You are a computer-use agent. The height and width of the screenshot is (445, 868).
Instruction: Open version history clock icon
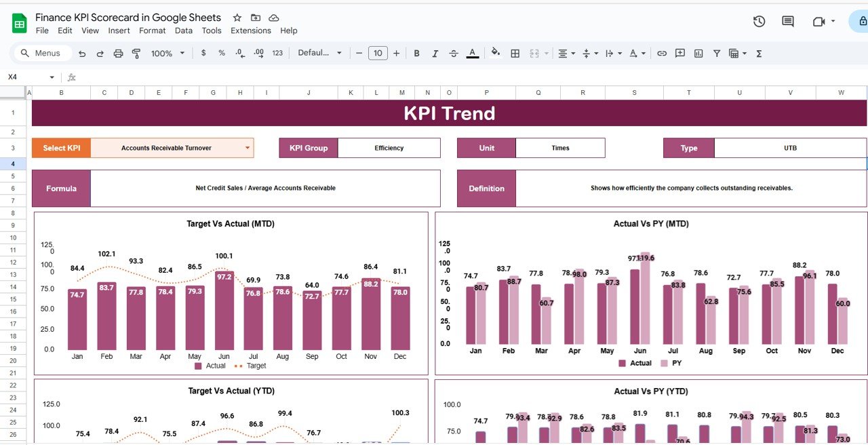(x=759, y=22)
